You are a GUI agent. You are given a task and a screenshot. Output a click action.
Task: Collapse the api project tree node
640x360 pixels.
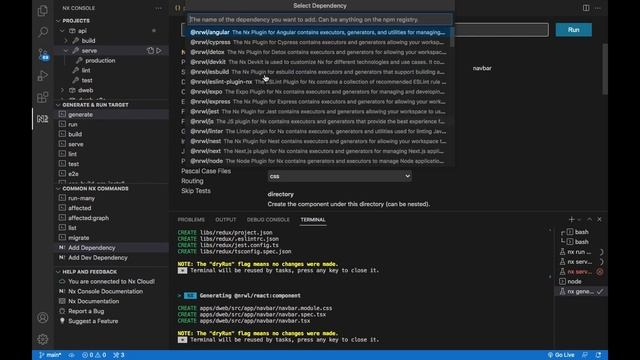(x=62, y=31)
